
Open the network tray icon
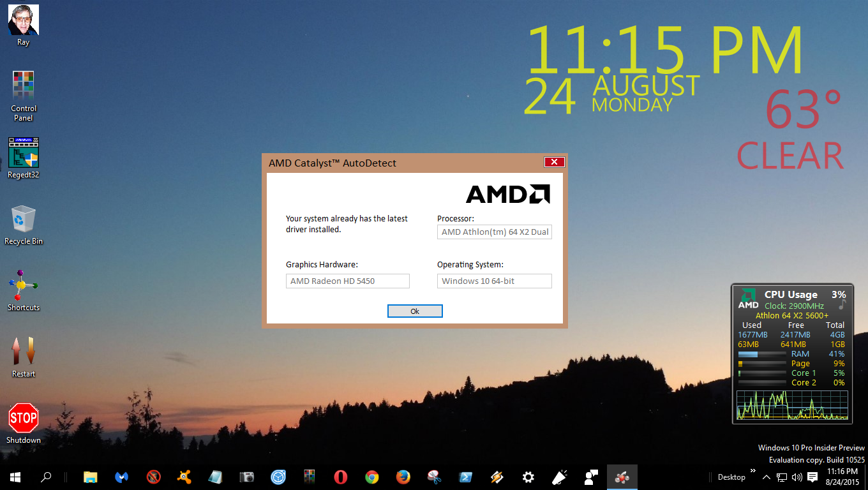point(782,477)
